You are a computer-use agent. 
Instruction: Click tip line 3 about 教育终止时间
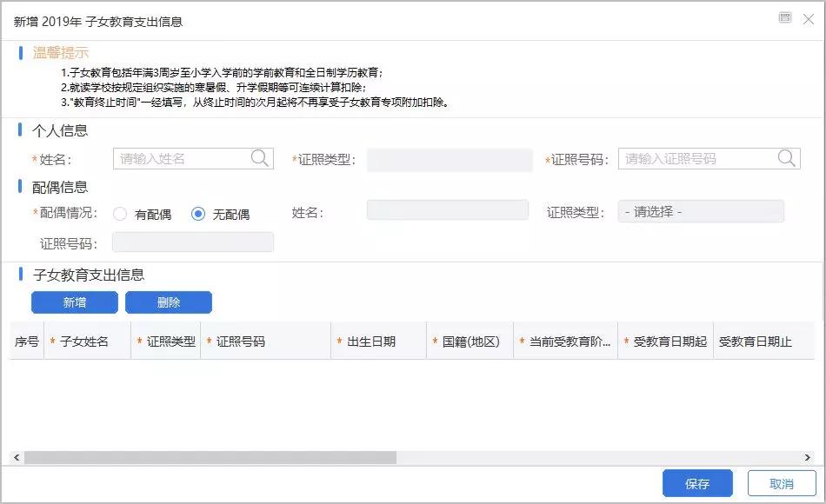[x=255, y=103]
